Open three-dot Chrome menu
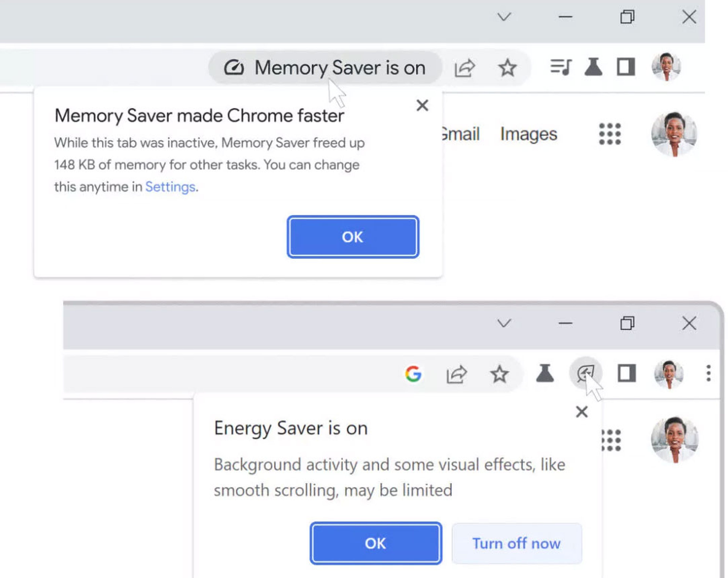This screenshot has width=728, height=578. click(x=708, y=373)
